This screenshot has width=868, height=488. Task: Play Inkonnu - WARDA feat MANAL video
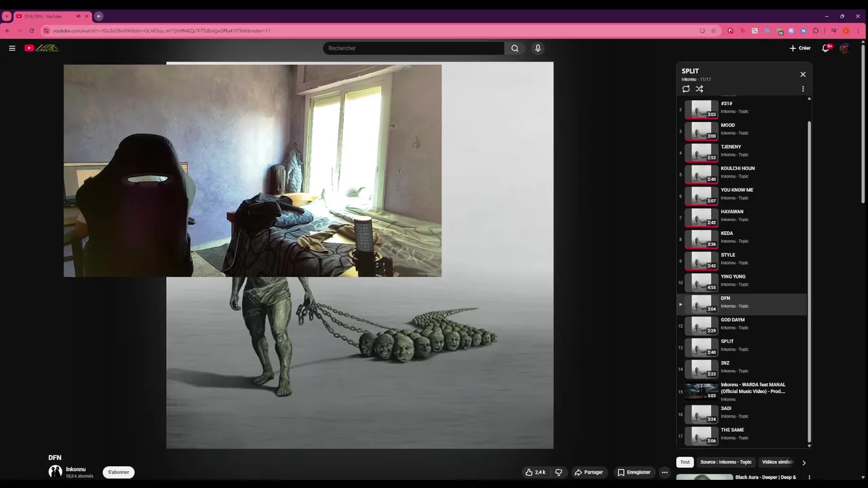743,391
